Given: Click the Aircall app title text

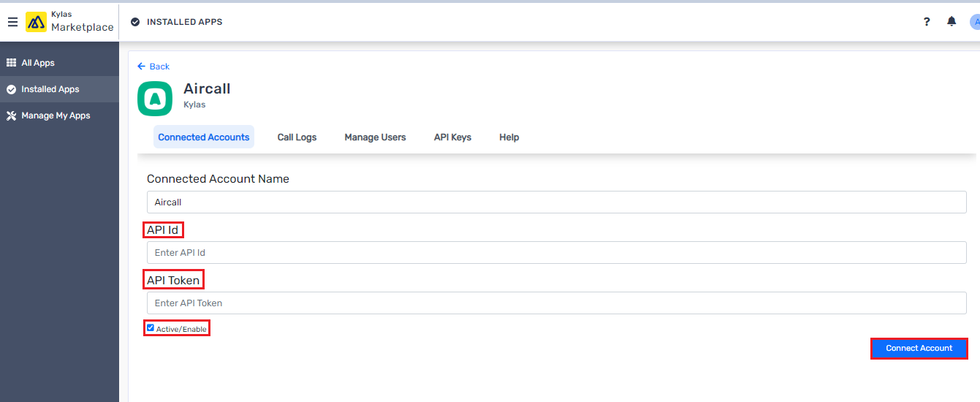Looking at the screenshot, I should point(207,88).
